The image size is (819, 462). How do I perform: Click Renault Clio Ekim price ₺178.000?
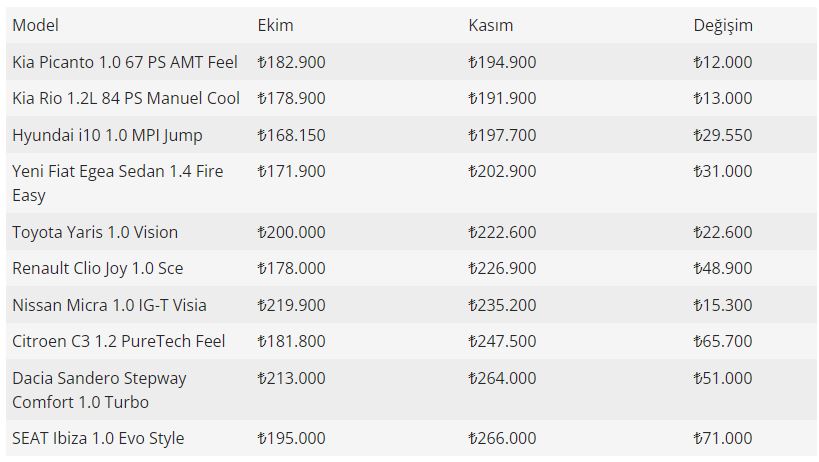pyautogui.click(x=291, y=268)
